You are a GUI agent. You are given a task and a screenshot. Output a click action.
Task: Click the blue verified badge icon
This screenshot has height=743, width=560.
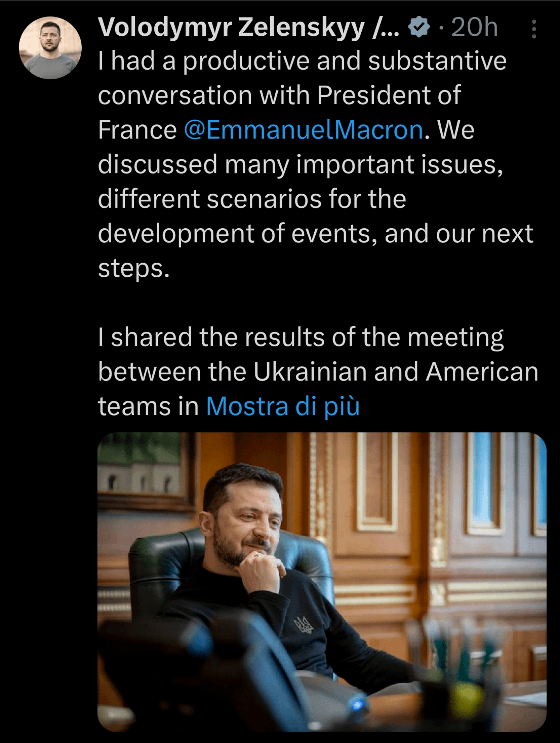[x=419, y=27]
